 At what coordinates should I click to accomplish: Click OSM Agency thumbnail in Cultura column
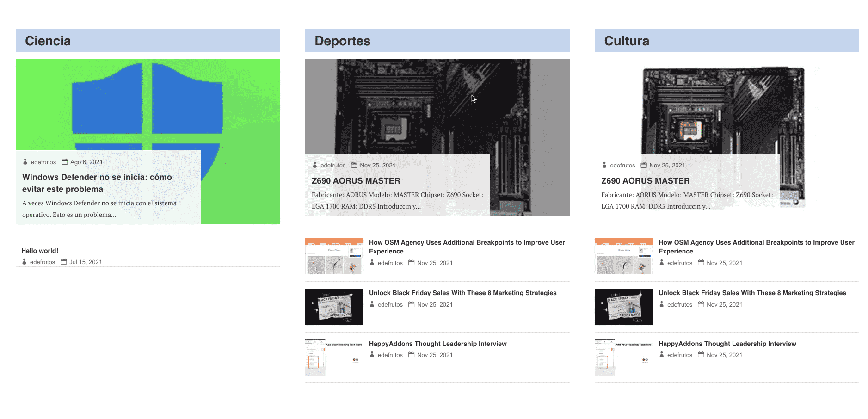pos(623,256)
